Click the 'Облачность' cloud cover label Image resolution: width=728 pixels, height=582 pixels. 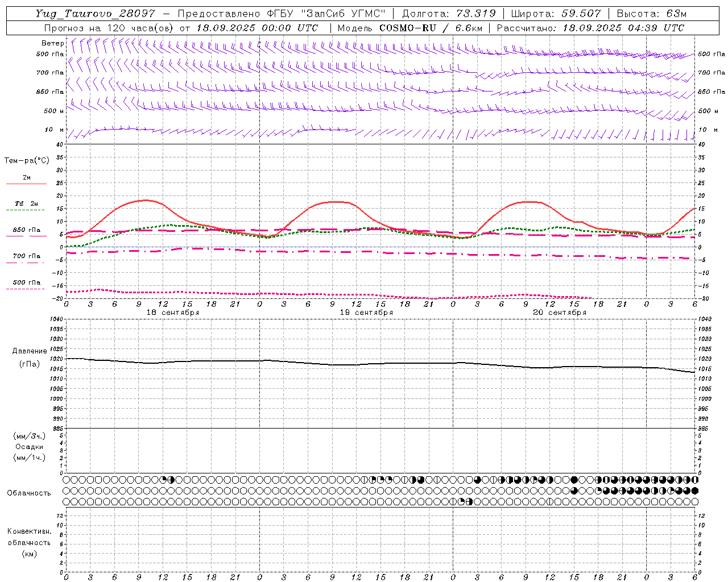coord(29,493)
